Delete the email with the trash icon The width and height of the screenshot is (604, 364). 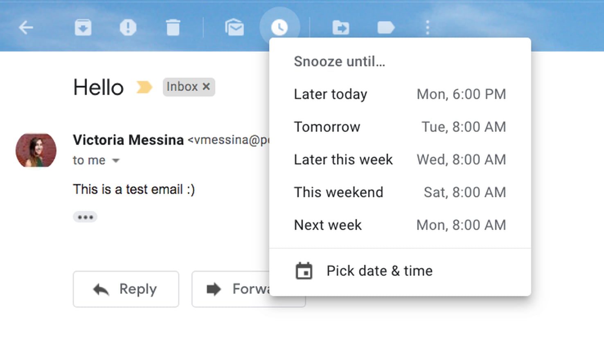(173, 27)
